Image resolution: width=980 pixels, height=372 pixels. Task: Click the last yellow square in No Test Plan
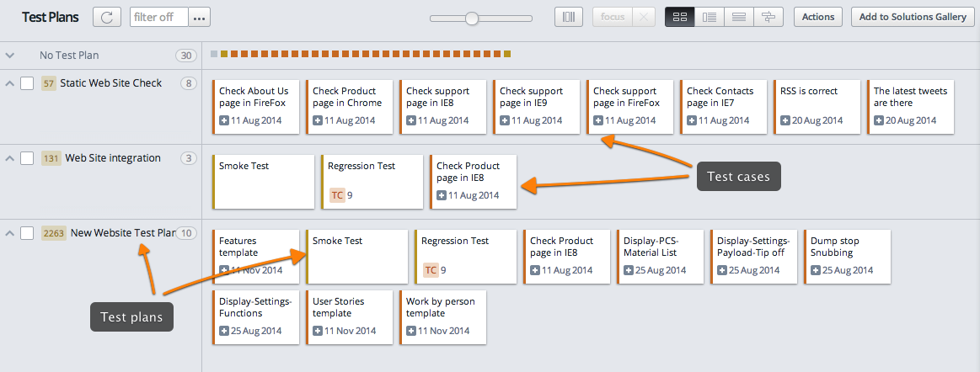pyautogui.click(x=507, y=55)
